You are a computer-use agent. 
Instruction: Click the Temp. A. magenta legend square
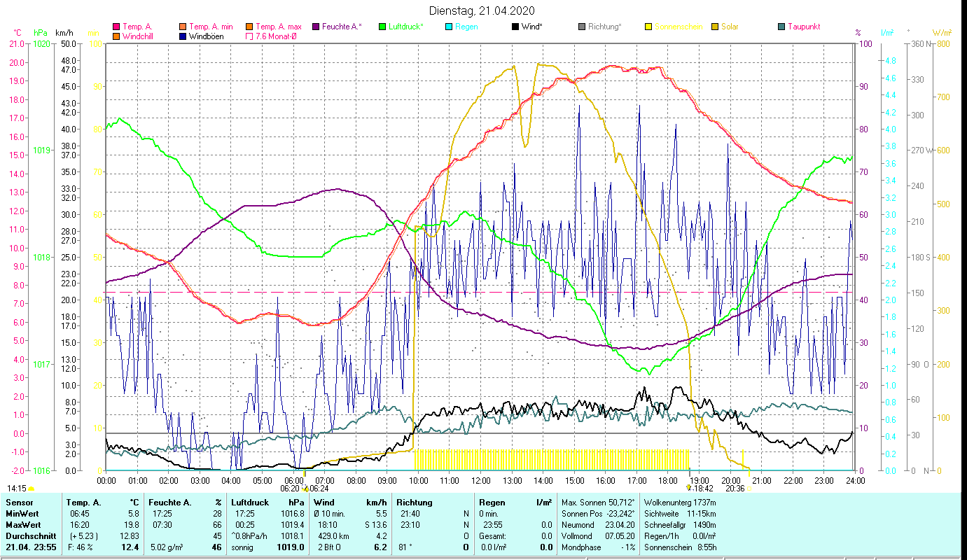coord(116,27)
